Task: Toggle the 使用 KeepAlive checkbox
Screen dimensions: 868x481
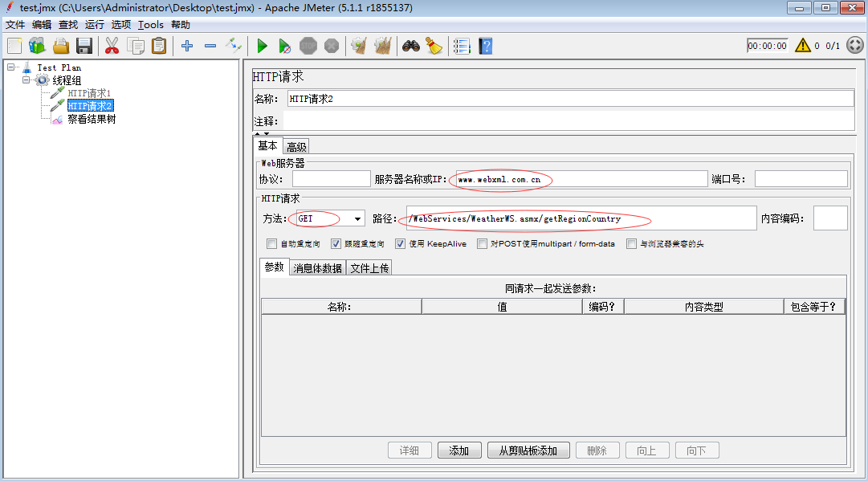Action: [400, 243]
